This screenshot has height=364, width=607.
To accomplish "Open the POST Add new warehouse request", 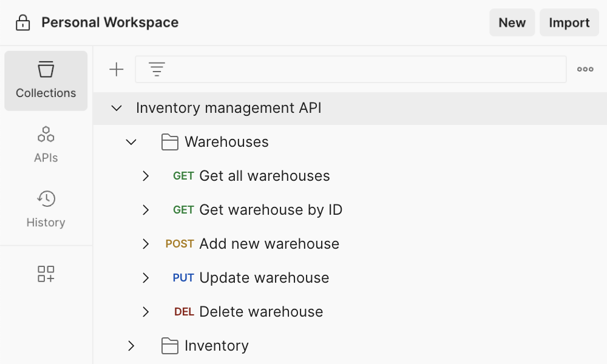I will pos(269,244).
